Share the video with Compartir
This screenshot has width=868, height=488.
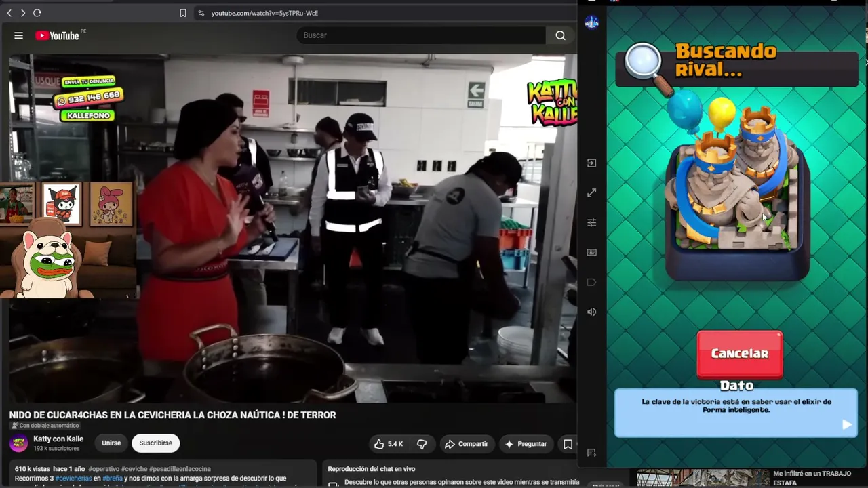coord(467,444)
